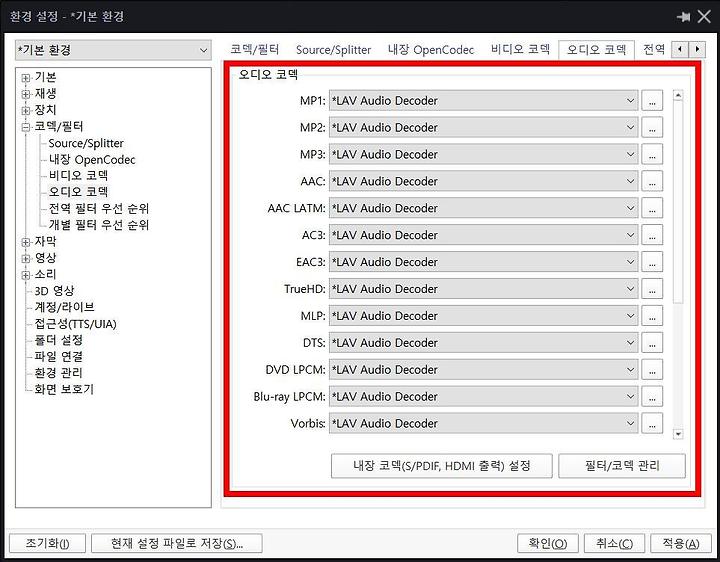This screenshot has height=562, width=720.
Task: Open the DVD LPCM decoder dropdown
Action: [484, 370]
